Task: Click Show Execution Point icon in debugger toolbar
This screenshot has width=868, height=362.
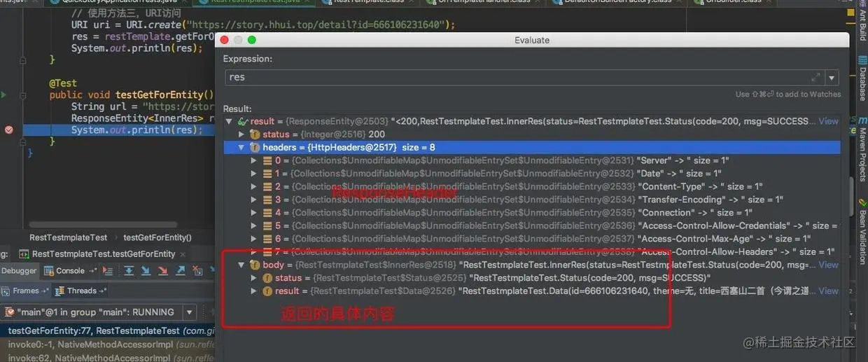Action: click(x=108, y=271)
